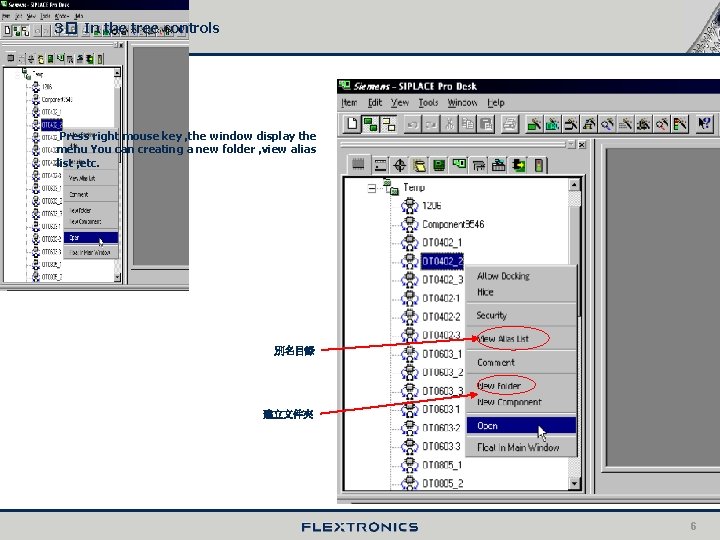Select DT0603-3 in the tree
The height and width of the screenshot is (540, 720).
441,447
